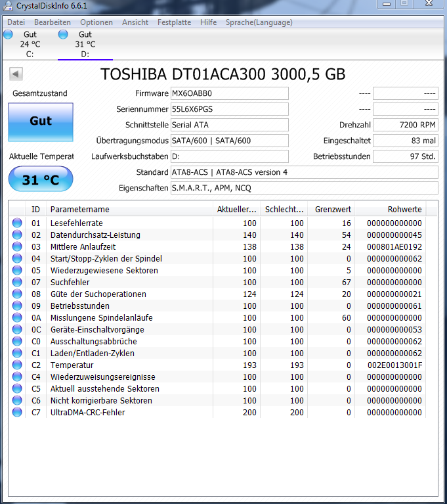Viewport: 447px width, 504px height.
Task: Open the Sprache(Language) menu
Action: (259, 22)
